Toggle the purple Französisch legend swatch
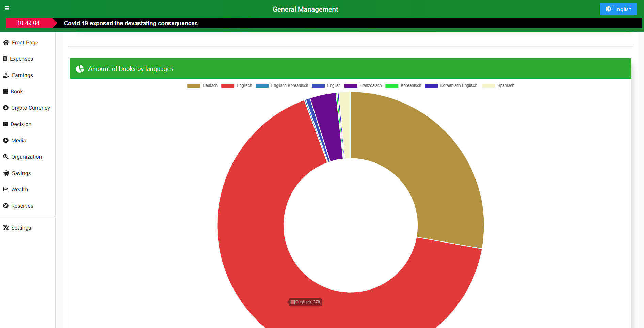Viewport: 644px width, 328px height. (351, 86)
